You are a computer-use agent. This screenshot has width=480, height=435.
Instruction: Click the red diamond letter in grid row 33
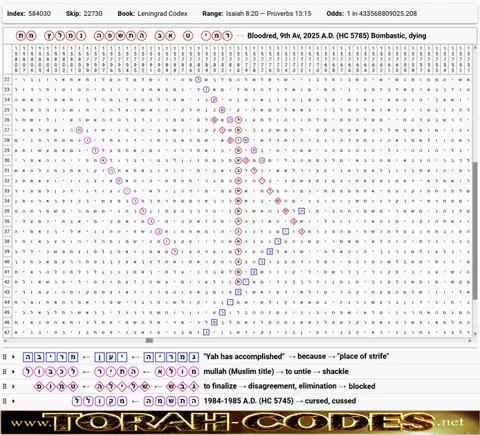[x=270, y=191]
